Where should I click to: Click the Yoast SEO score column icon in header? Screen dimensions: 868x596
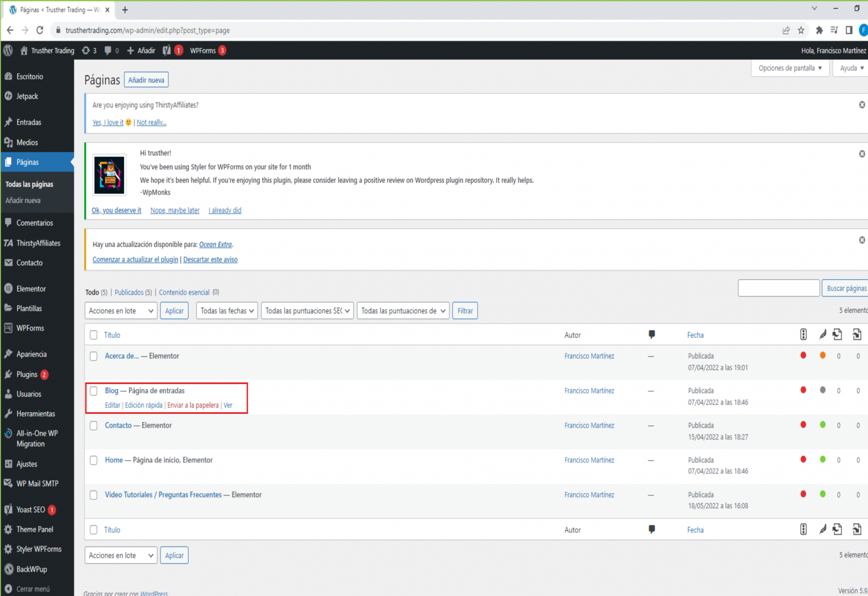[x=803, y=334]
